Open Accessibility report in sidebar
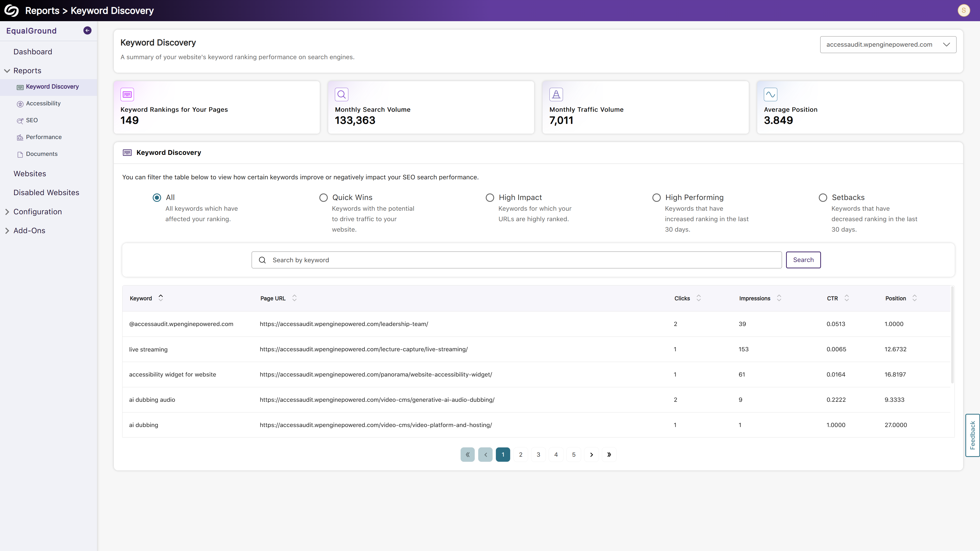Image resolution: width=980 pixels, height=551 pixels. click(x=43, y=103)
